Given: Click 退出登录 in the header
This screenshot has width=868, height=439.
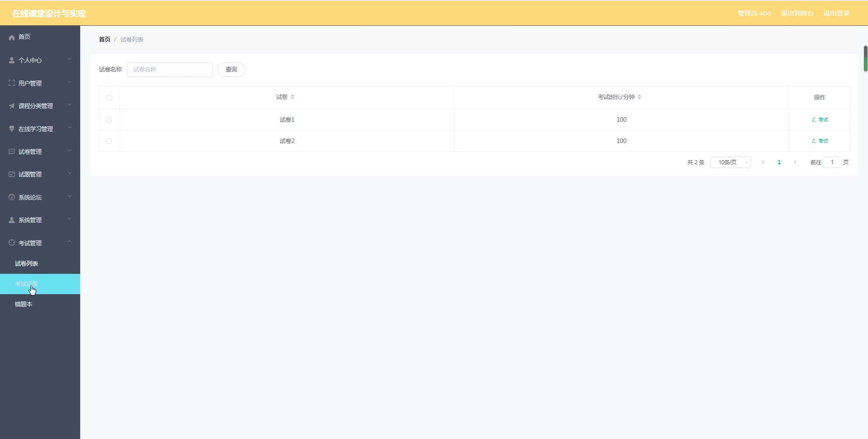Looking at the screenshot, I should (x=836, y=13).
